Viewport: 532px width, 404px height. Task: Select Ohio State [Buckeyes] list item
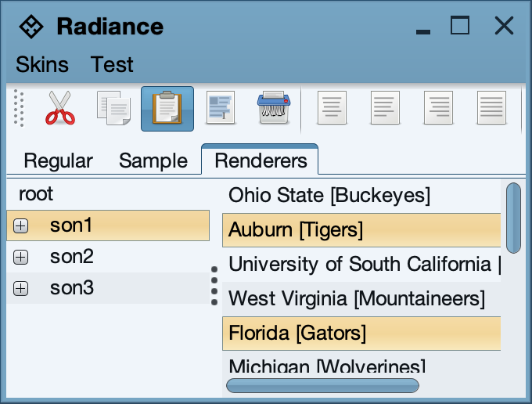click(361, 196)
